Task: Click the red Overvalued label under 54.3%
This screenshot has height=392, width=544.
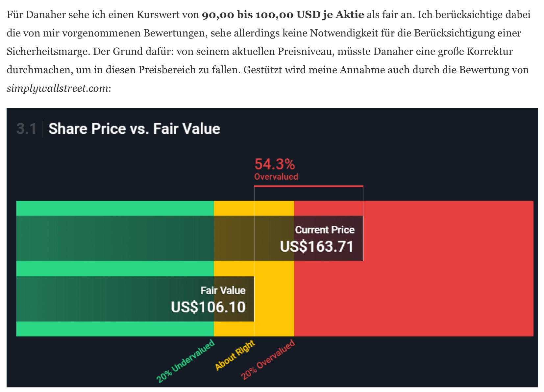Action: click(x=276, y=177)
